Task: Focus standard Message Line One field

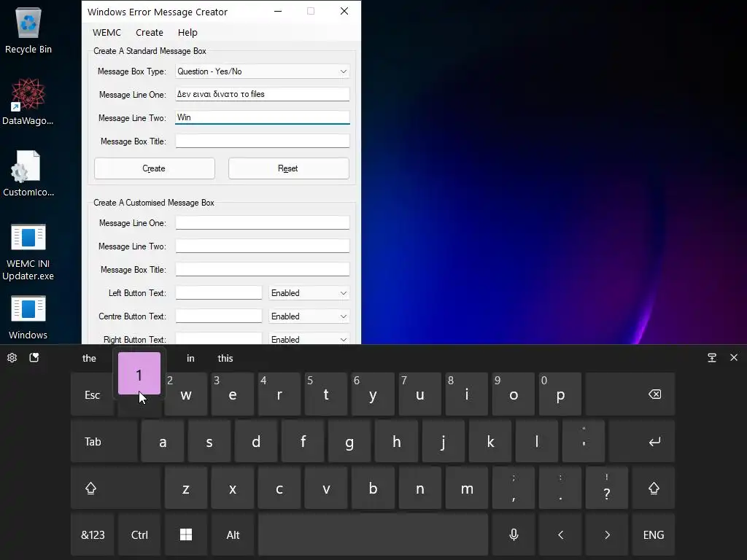Action: pos(263,94)
